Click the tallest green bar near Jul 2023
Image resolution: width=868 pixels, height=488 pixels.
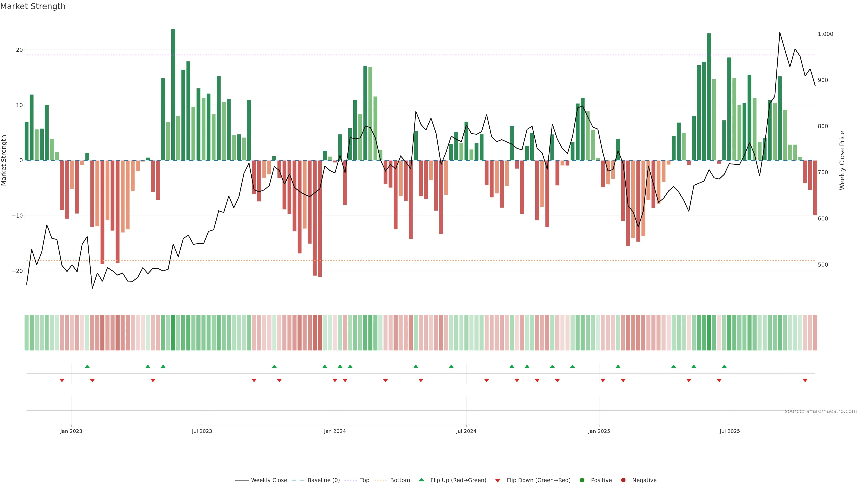[x=173, y=94]
